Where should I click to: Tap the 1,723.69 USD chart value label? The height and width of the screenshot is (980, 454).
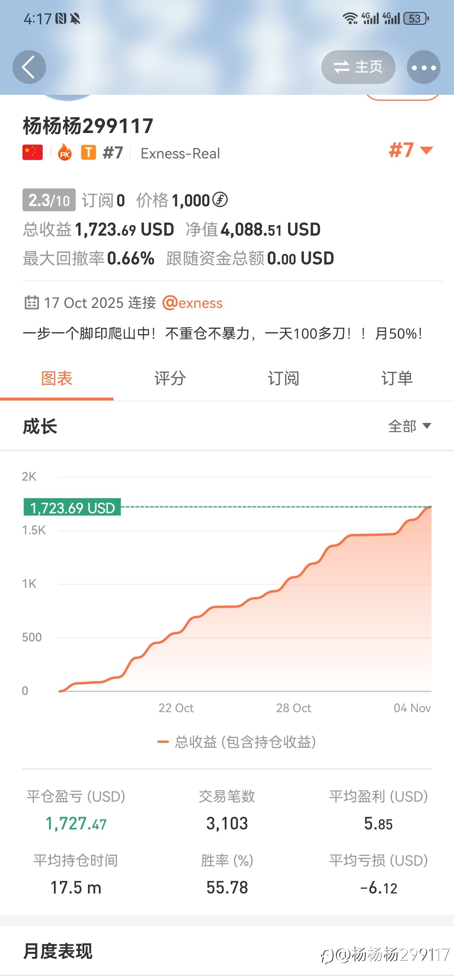point(72,508)
